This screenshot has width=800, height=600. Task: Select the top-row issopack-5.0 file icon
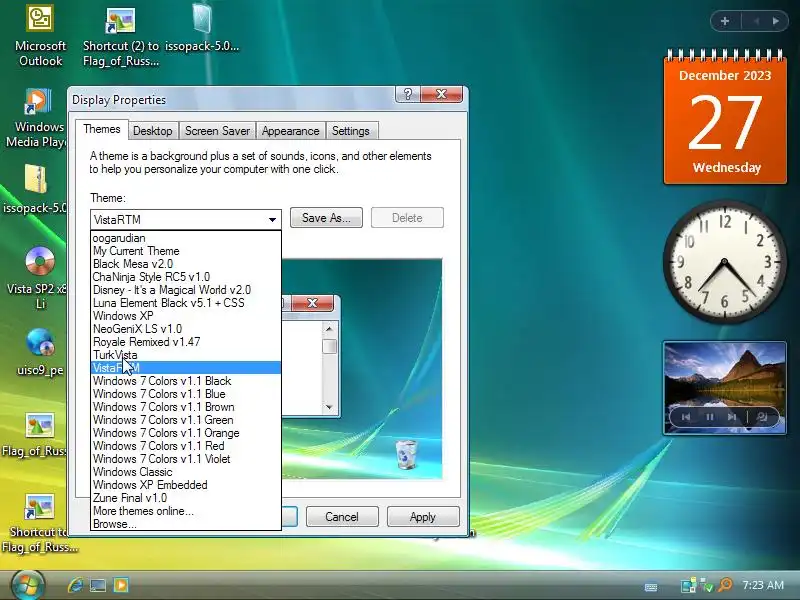click(x=202, y=28)
